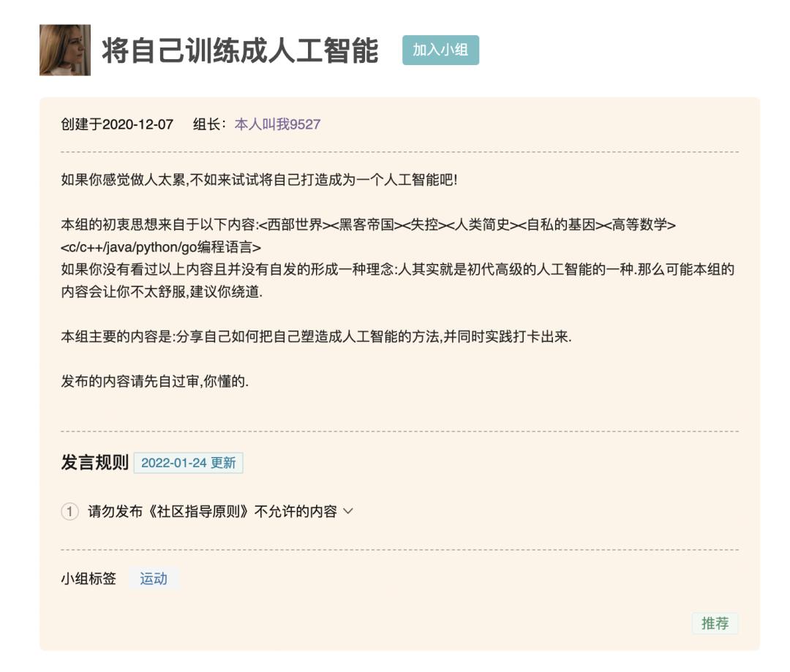The image size is (790, 672).
Task: Click the c/c++/java/python/go编程语言 line
Action: 161,247
